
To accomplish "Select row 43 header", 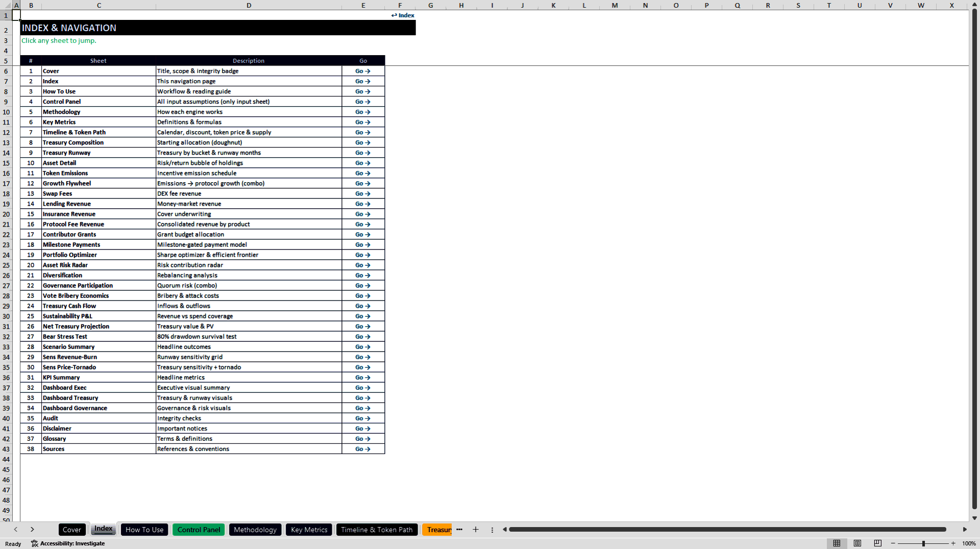I will coord(6,449).
